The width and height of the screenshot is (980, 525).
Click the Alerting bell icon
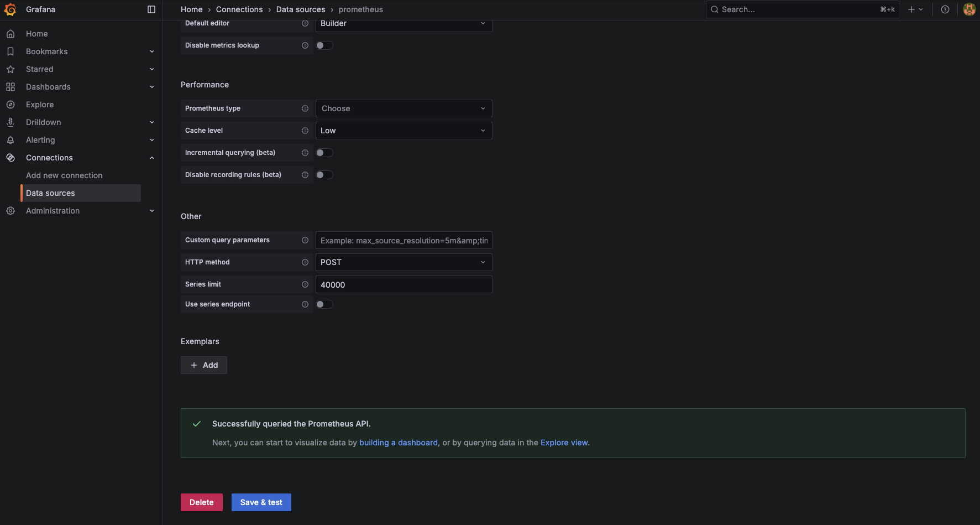click(x=11, y=140)
